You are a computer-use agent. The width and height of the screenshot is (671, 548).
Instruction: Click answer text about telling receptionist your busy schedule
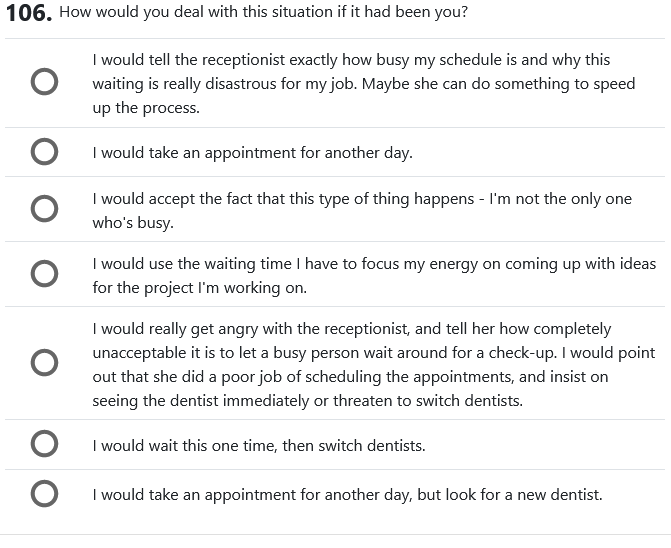pyautogui.click(x=350, y=61)
